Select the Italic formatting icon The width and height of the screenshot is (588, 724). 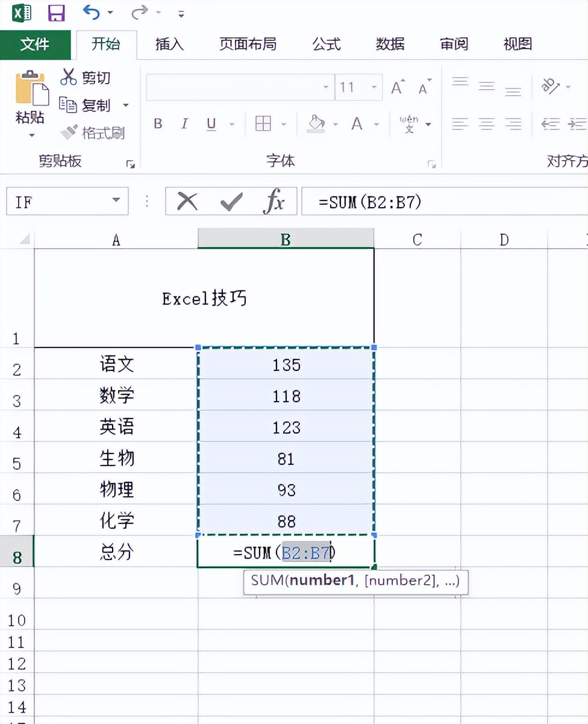[x=184, y=124]
